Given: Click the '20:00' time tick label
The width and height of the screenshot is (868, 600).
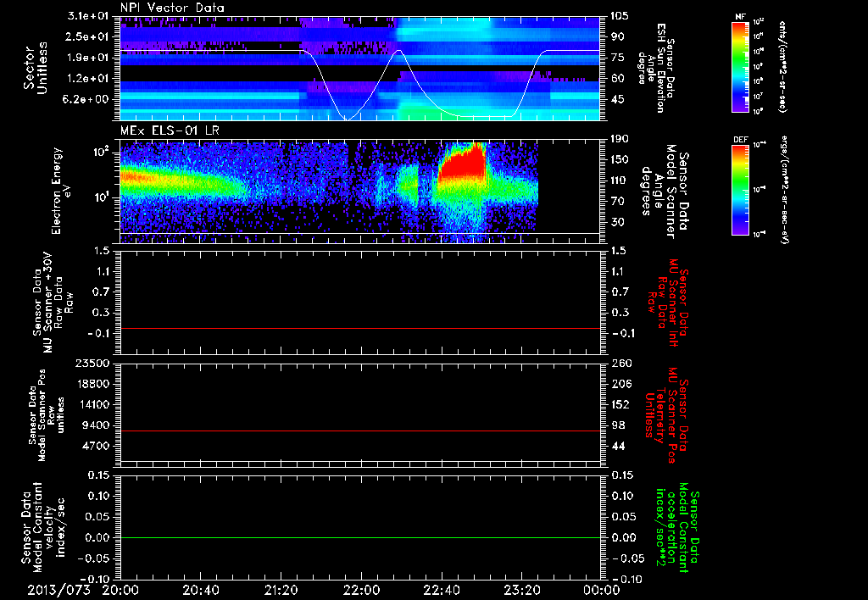Looking at the screenshot, I should (x=120, y=590).
